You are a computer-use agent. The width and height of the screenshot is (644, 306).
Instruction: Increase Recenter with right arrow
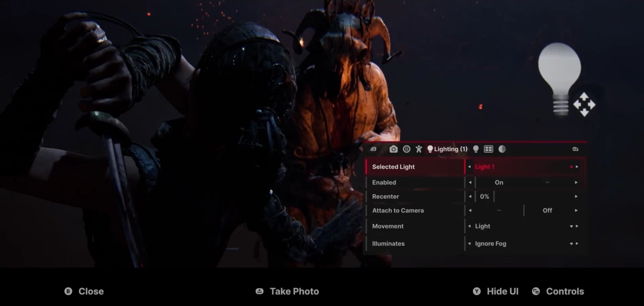(x=576, y=196)
